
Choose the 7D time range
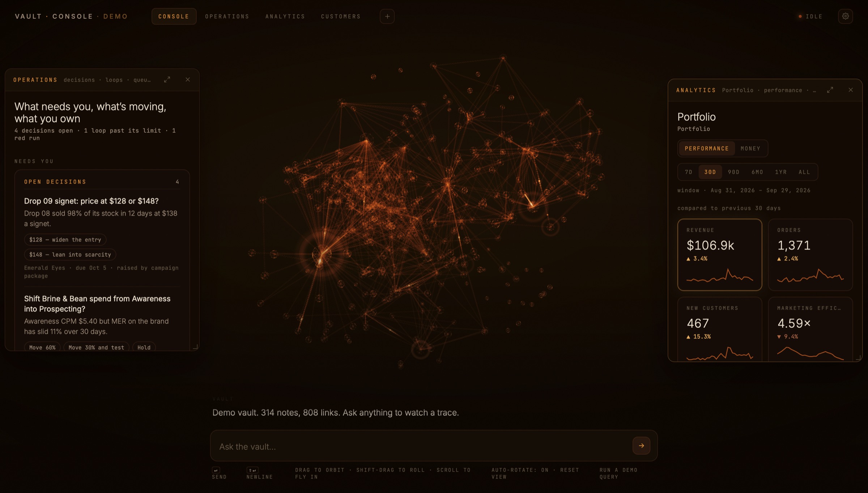pyautogui.click(x=689, y=172)
